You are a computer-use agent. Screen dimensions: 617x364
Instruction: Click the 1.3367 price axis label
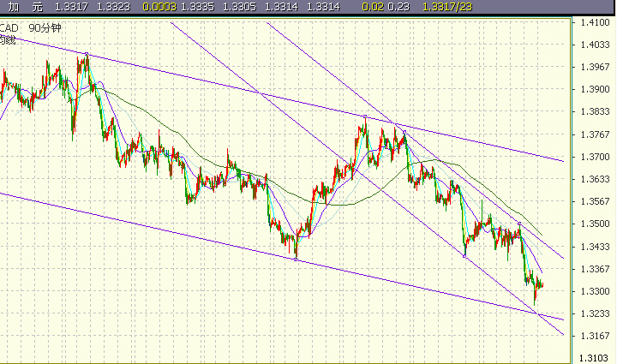coord(595,269)
